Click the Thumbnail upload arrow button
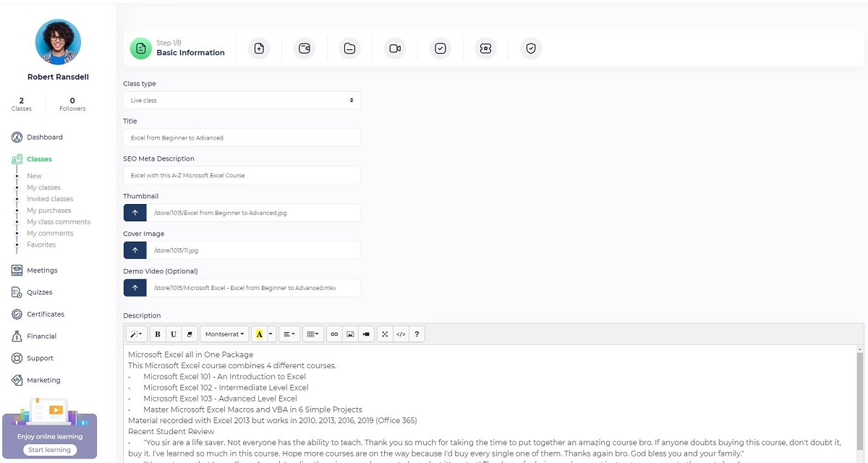The width and height of the screenshot is (868, 463). 135,213
